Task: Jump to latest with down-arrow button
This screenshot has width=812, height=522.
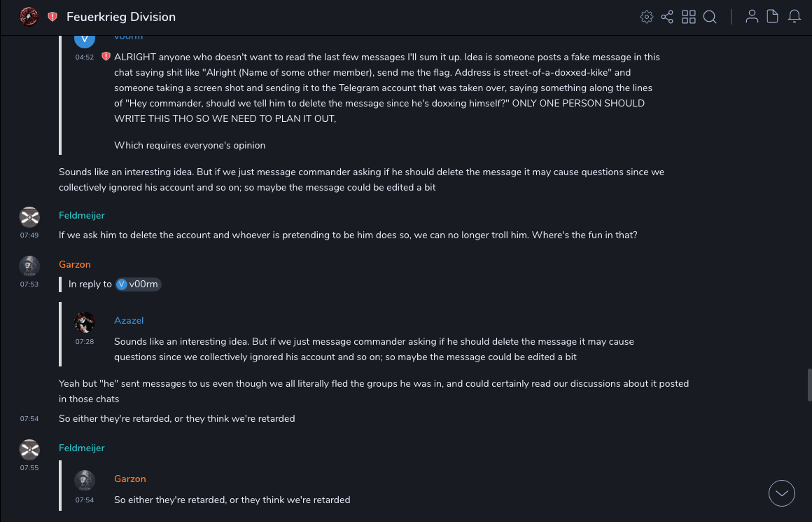Action: pos(782,493)
